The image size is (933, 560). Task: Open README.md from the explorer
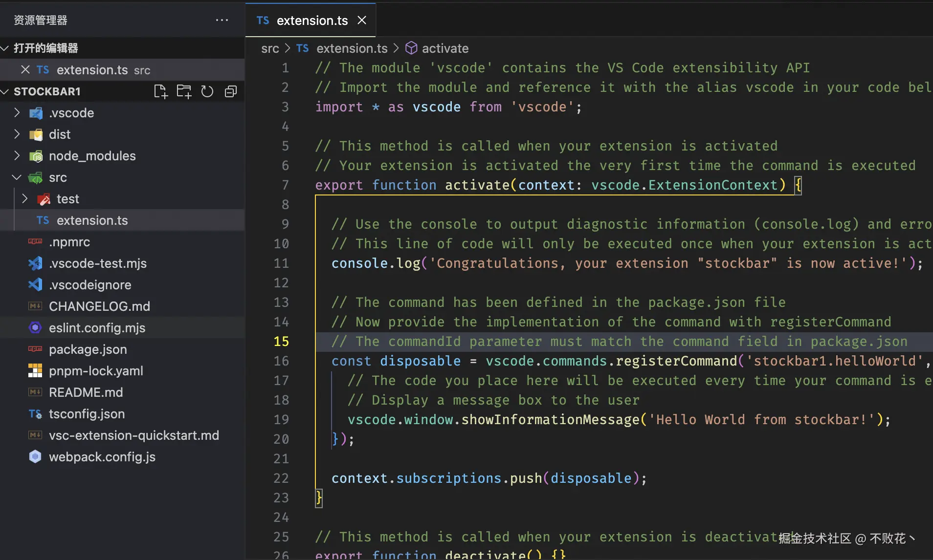tap(122, 392)
